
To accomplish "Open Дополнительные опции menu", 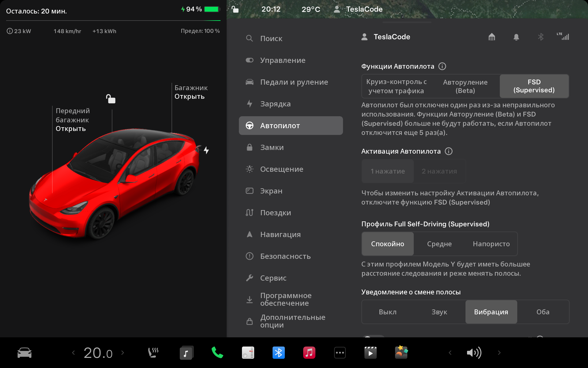I will click(x=291, y=321).
